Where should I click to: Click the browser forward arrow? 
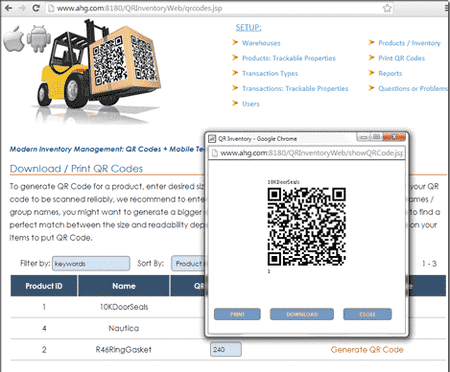(x=22, y=8)
